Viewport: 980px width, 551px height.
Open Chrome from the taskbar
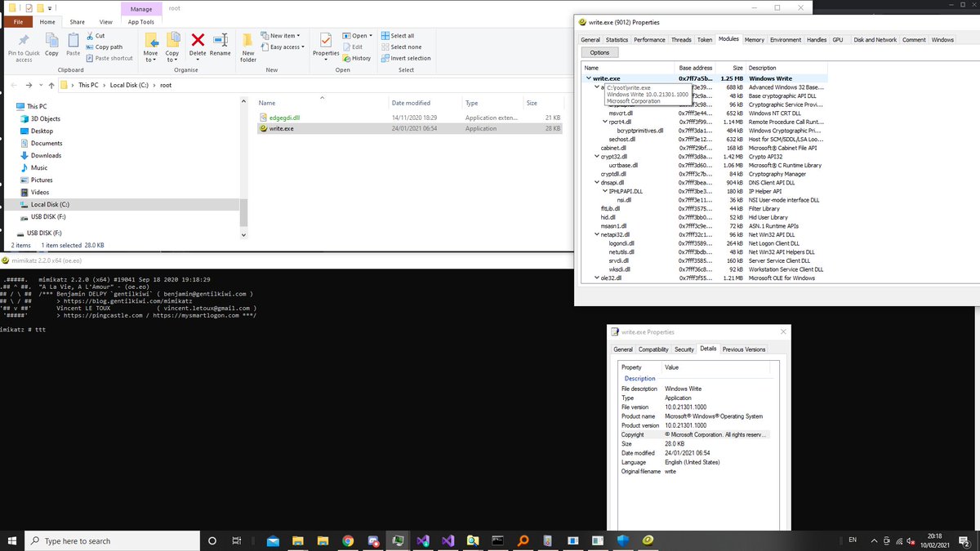pyautogui.click(x=348, y=540)
